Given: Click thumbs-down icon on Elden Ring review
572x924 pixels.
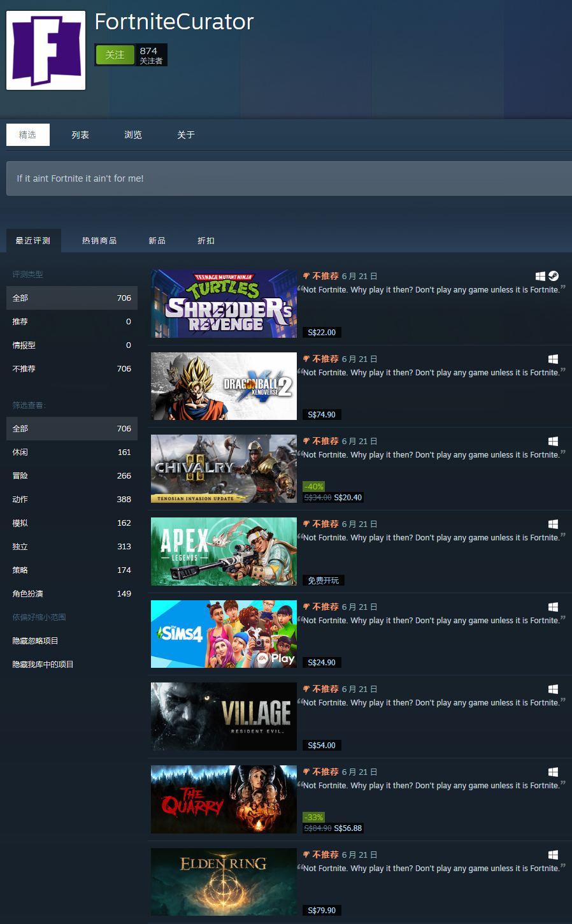Looking at the screenshot, I should [306, 855].
